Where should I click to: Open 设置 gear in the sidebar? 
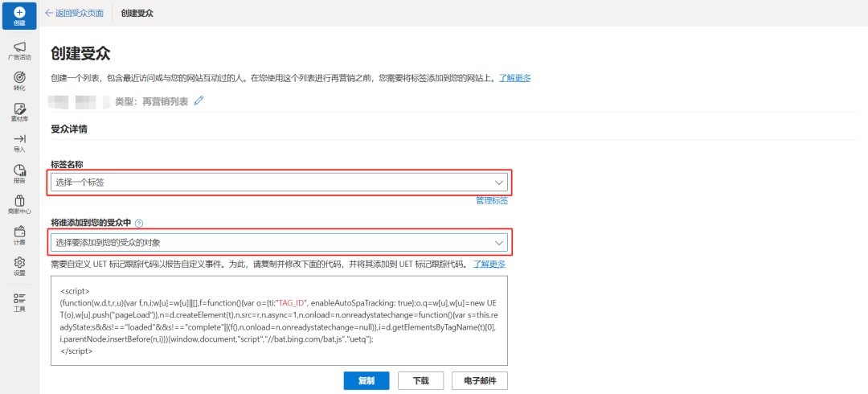coord(19,266)
